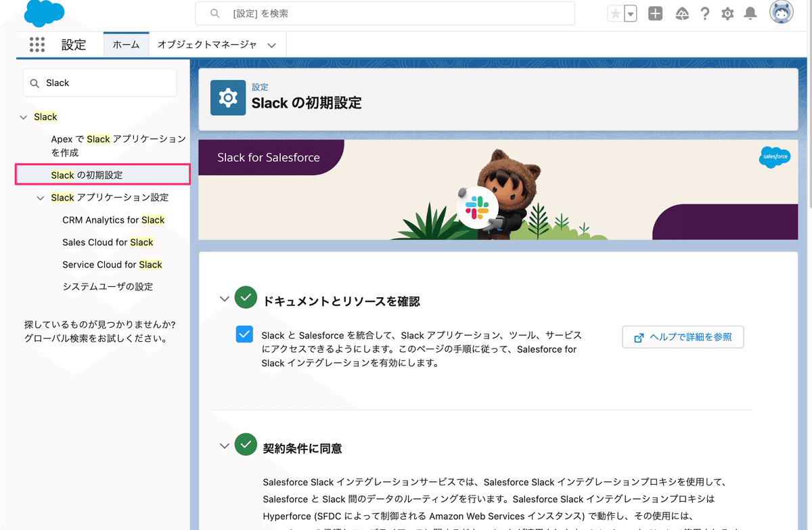Click the 契約条件に同意 heading

[302, 448]
